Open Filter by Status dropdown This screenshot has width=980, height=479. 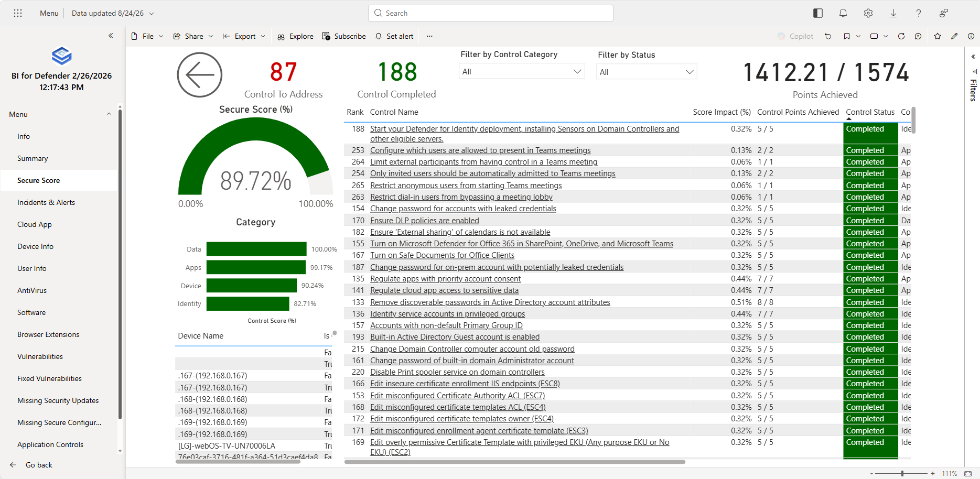click(647, 72)
